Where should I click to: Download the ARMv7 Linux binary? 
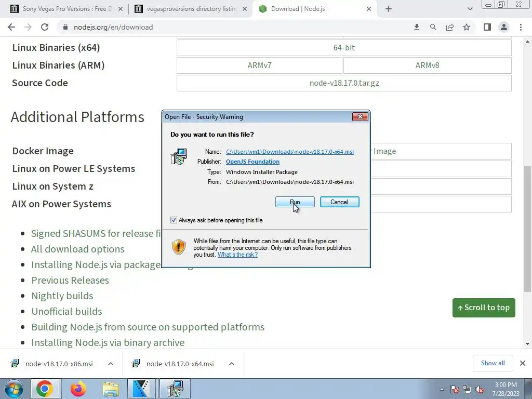pyautogui.click(x=260, y=65)
